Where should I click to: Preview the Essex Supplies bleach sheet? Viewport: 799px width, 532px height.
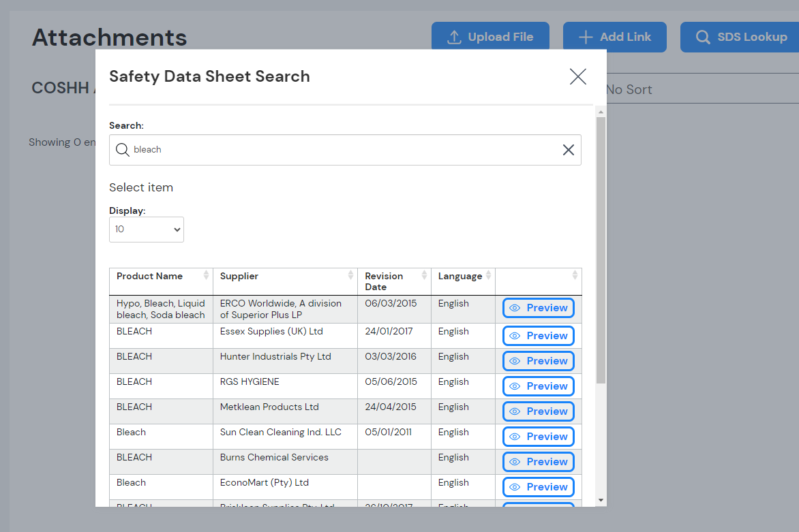[x=539, y=336]
